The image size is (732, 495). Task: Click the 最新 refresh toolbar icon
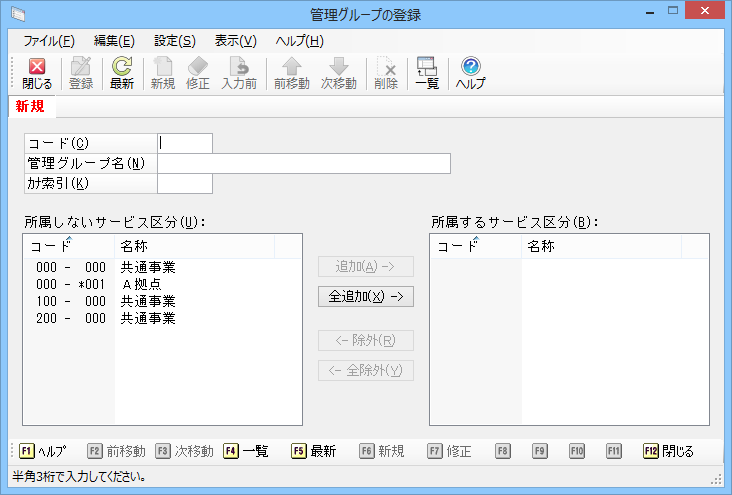[122, 74]
